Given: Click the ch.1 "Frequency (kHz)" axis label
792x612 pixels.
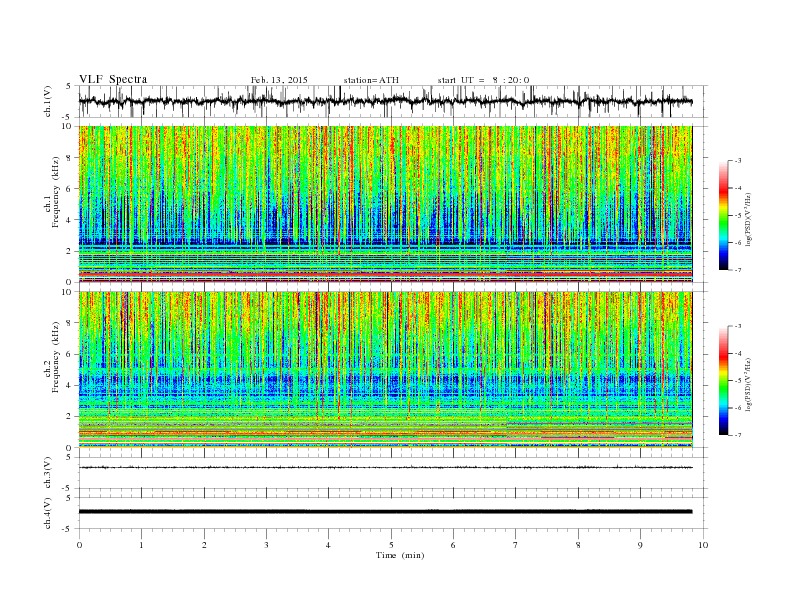Looking at the screenshot, I should coord(56,192).
